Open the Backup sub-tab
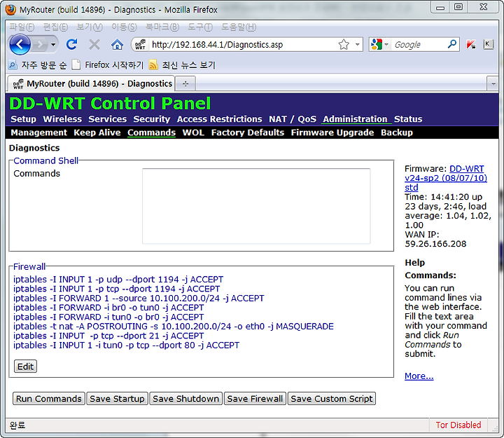Viewport: 504px width, 438px height. [x=397, y=132]
